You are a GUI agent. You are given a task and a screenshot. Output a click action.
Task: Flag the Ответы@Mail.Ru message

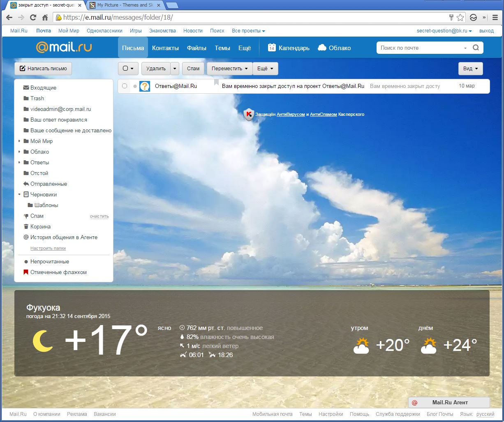click(x=216, y=83)
